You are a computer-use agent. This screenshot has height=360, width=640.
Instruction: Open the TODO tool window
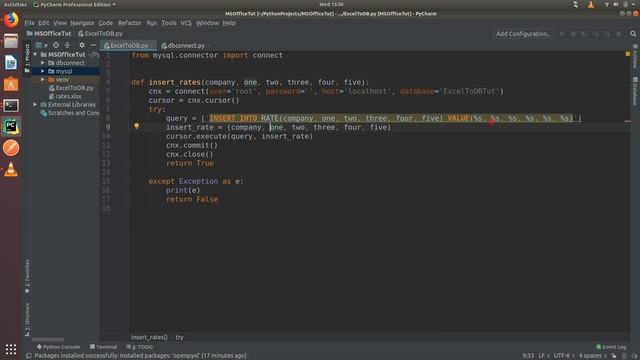(x=140, y=347)
